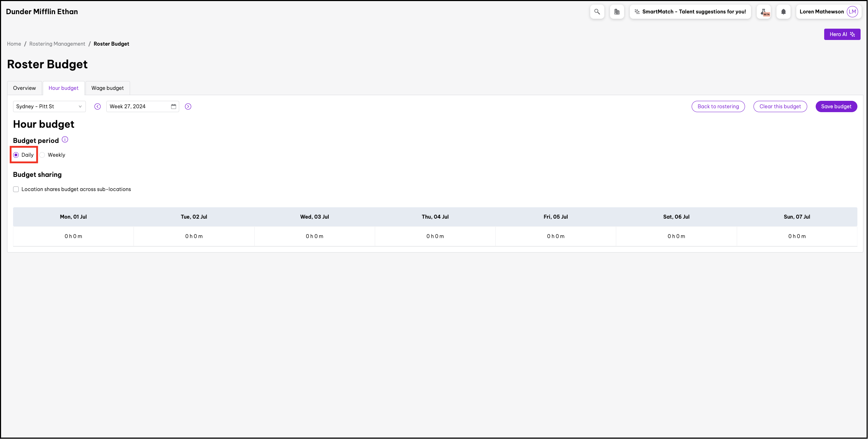The height and width of the screenshot is (439, 868).
Task: Switch to the Overview tab
Action: tap(24, 88)
